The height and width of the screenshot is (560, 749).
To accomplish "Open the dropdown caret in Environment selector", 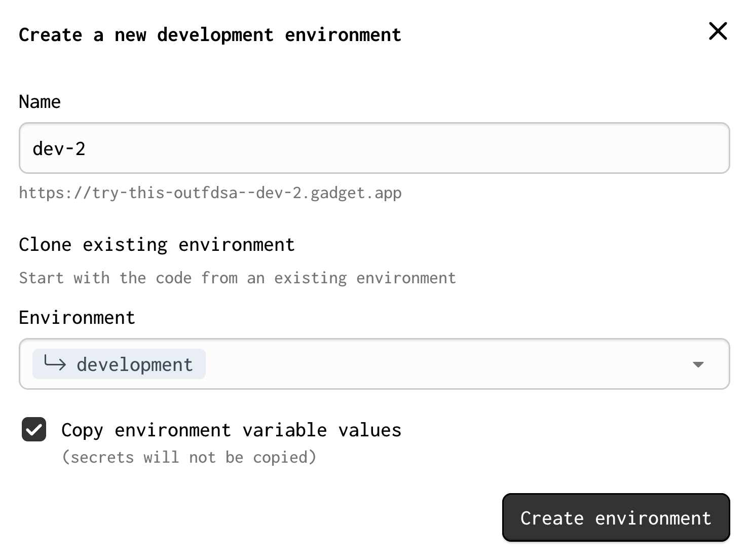I will (x=698, y=364).
